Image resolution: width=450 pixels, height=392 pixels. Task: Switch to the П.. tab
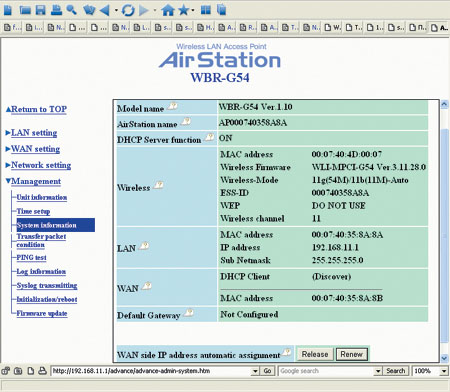click(x=418, y=27)
